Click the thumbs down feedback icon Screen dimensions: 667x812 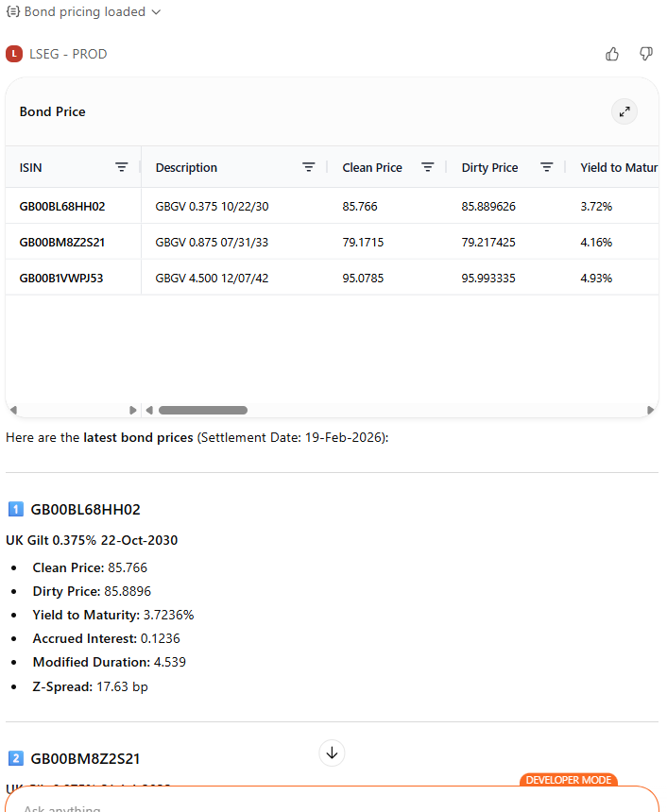646,54
